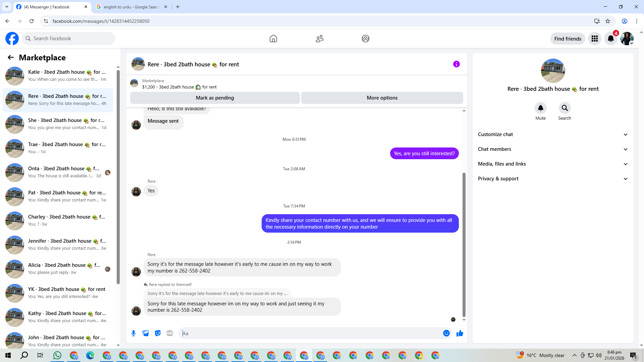Search in conversation using magnifier icon
The width and height of the screenshot is (644, 362).
[565, 108]
